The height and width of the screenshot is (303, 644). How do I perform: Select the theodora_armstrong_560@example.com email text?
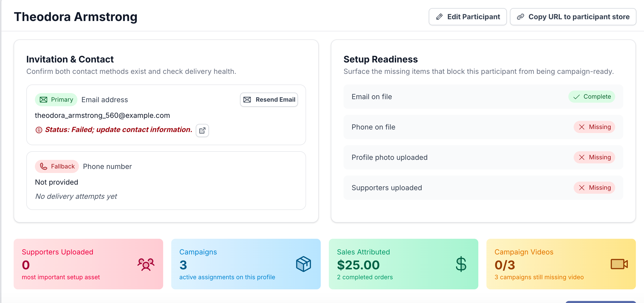click(x=102, y=115)
